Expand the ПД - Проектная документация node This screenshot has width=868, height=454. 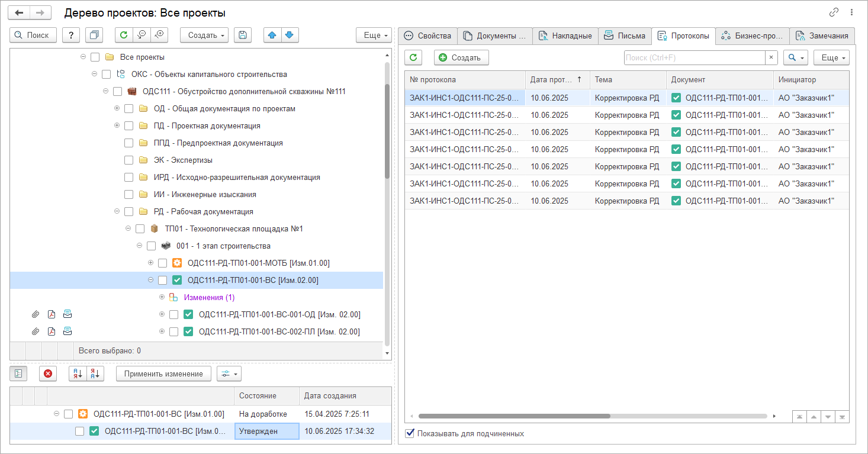coord(117,125)
